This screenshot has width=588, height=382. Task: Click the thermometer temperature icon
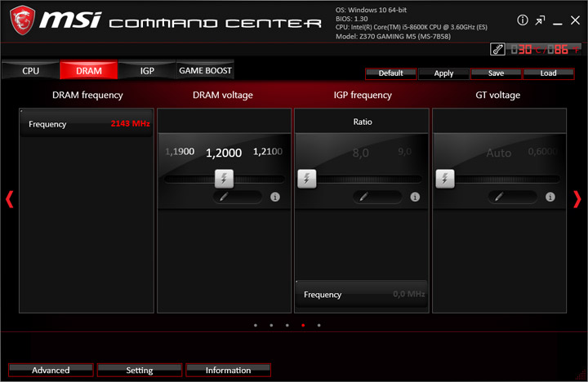[497, 49]
